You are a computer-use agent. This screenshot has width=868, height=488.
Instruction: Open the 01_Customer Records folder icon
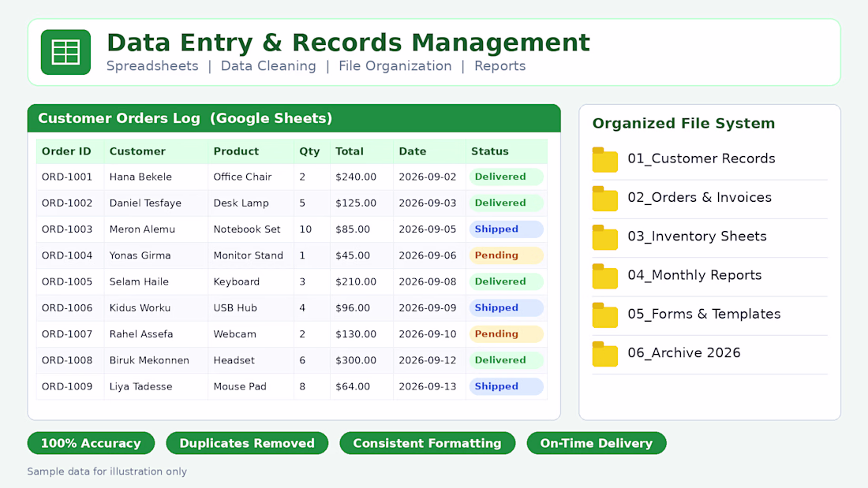coord(604,160)
